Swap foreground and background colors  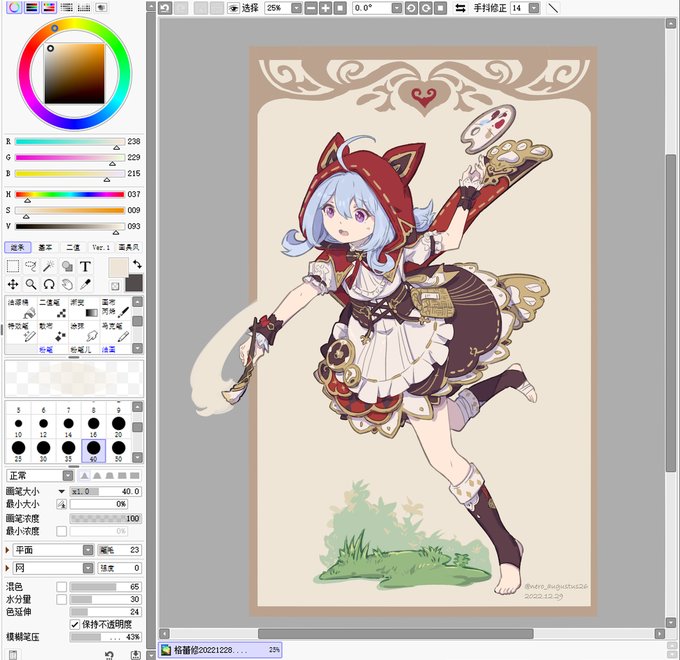[x=137, y=264]
